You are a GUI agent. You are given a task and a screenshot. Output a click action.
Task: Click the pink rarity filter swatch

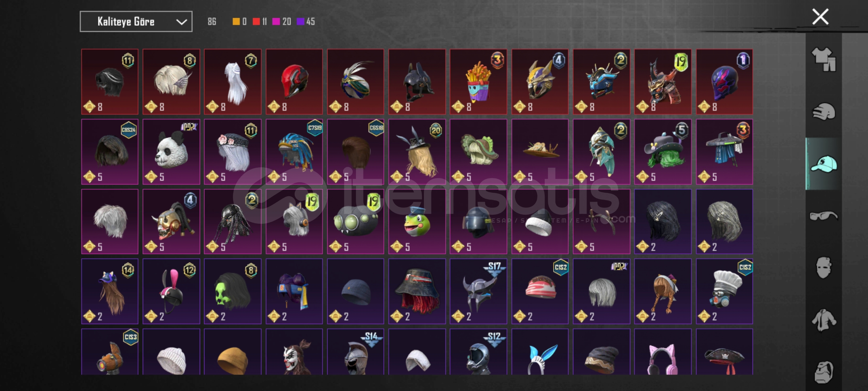point(276,22)
